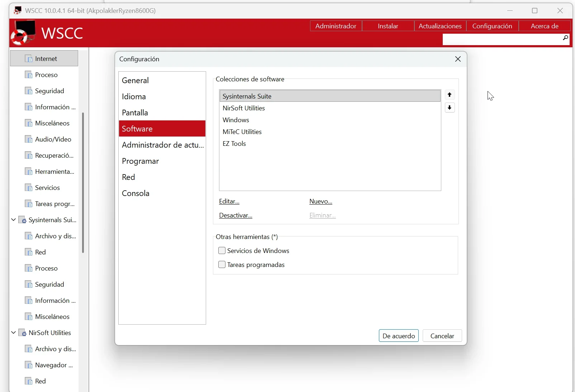Click the page icon next to Audio/Video
Image resolution: width=575 pixels, height=392 pixels.
(29, 139)
